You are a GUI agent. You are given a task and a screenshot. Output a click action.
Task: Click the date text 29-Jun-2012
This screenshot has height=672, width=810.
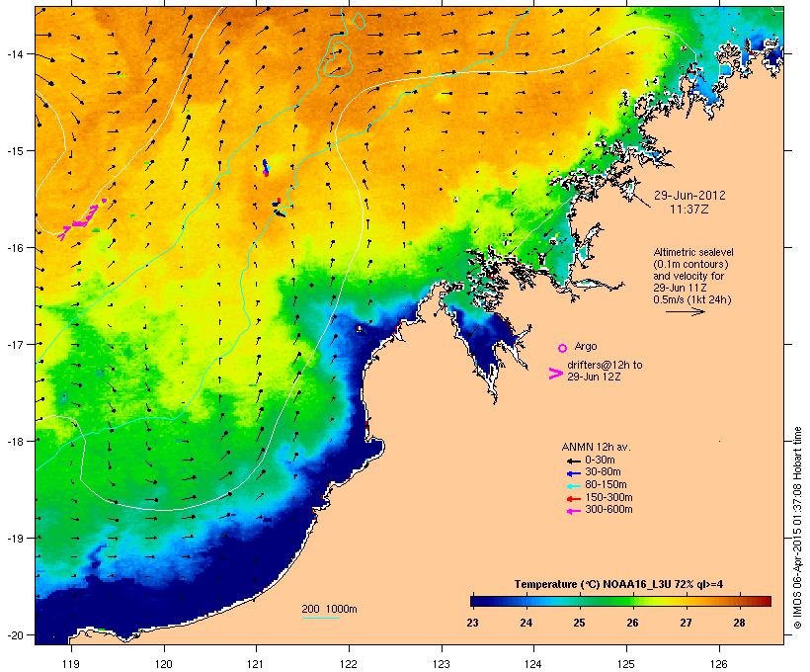pyautogui.click(x=689, y=196)
